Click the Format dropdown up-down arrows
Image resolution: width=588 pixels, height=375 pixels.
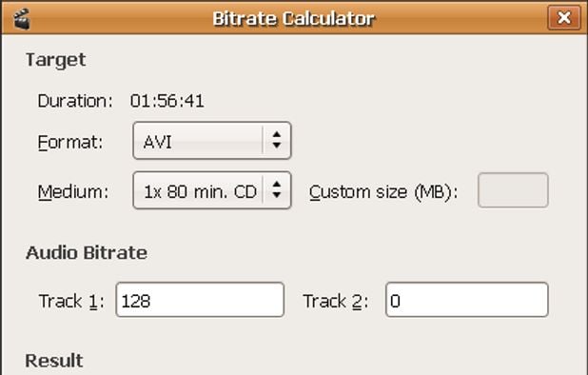(277, 140)
